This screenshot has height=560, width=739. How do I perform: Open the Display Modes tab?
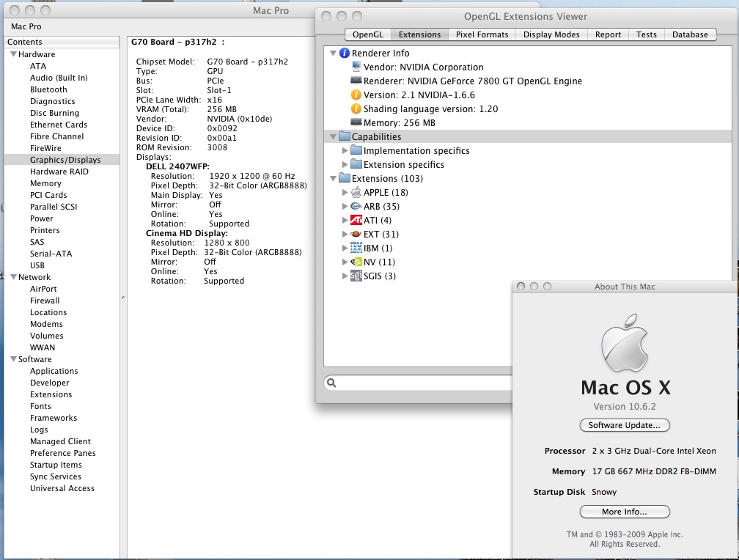coord(551,34)
